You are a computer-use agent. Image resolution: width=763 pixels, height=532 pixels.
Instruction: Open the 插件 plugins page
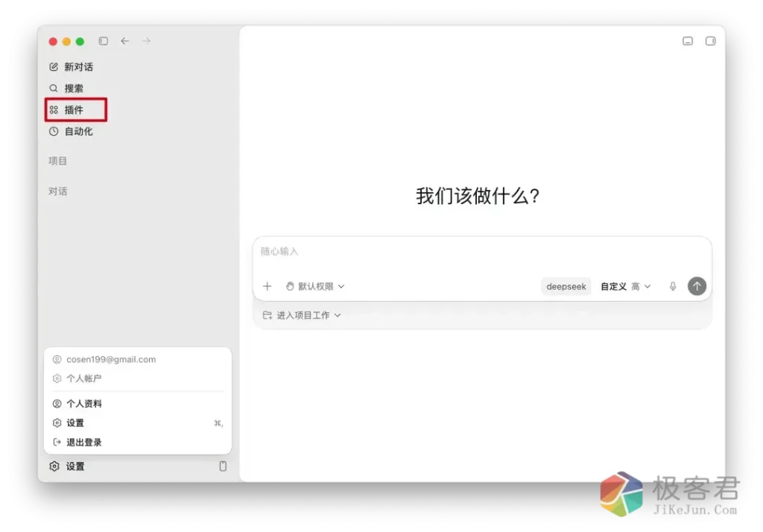[76, 110]
